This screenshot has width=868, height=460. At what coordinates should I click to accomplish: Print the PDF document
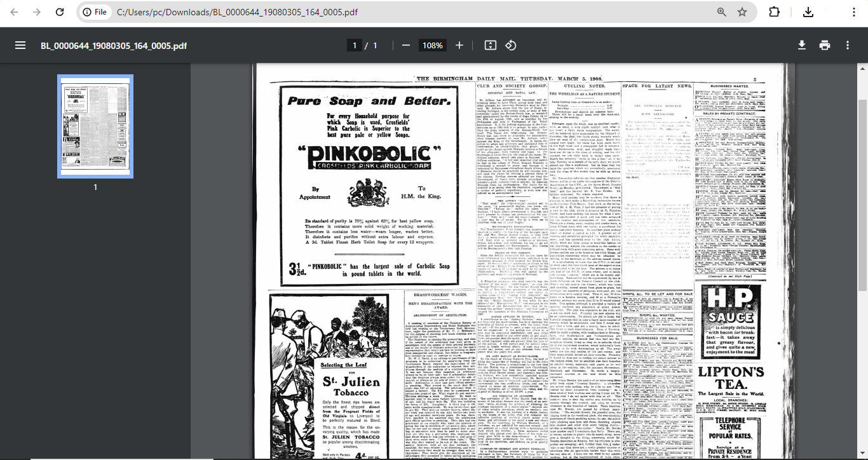pos(825,45)
